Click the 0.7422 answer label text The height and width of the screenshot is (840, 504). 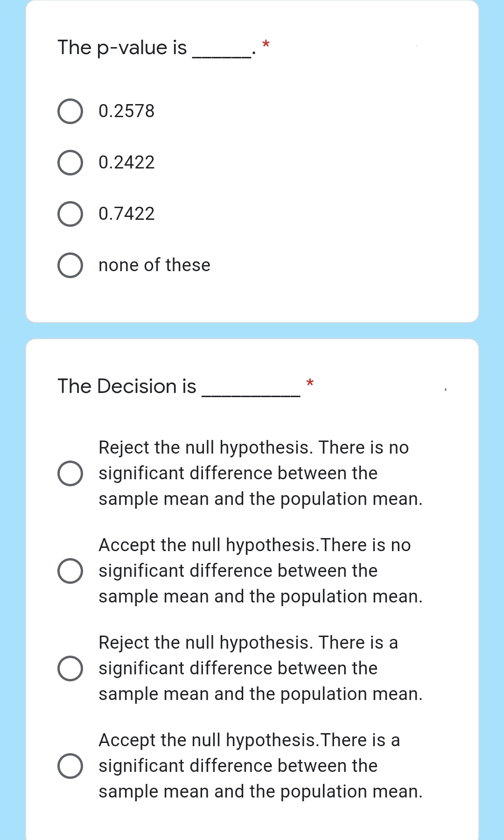(126, 214)
